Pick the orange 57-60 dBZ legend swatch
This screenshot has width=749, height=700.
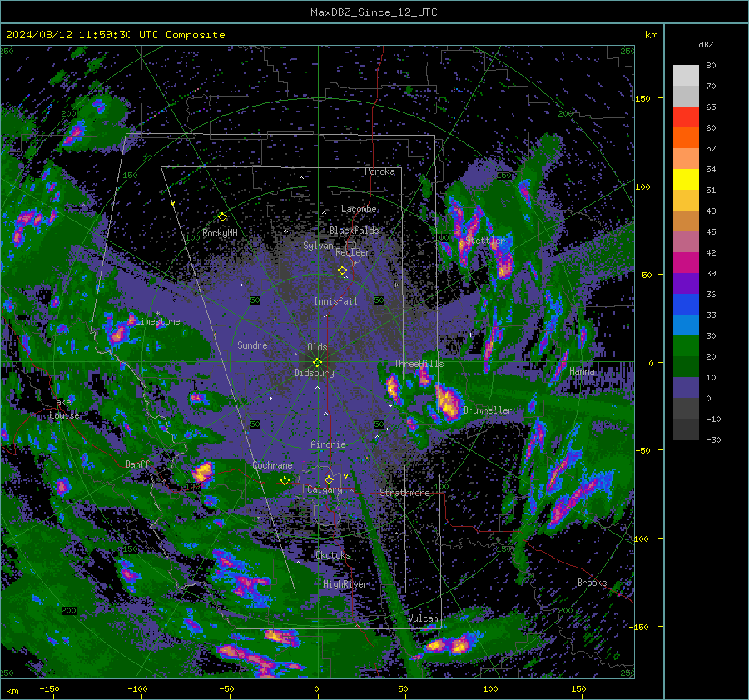click(686, 138)
